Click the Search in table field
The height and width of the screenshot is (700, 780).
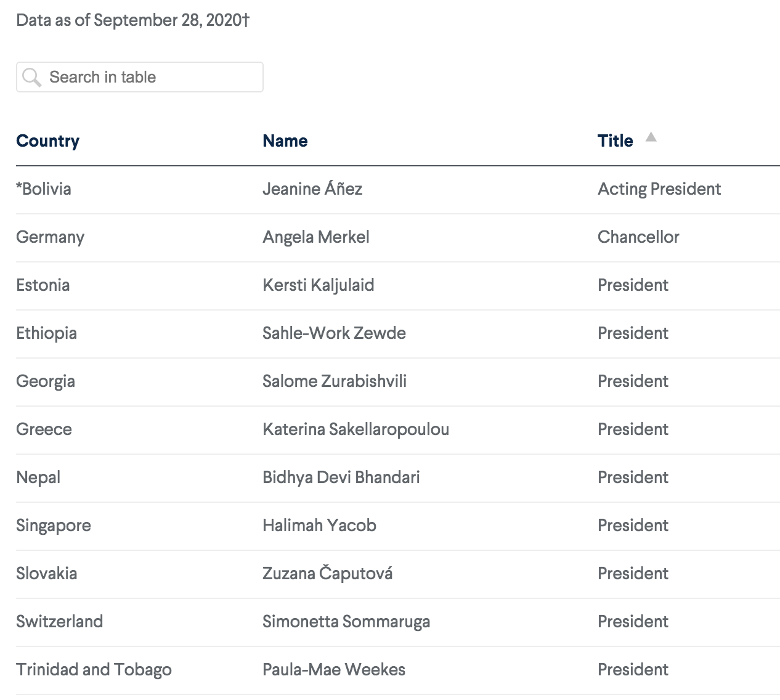coord(148,77)
